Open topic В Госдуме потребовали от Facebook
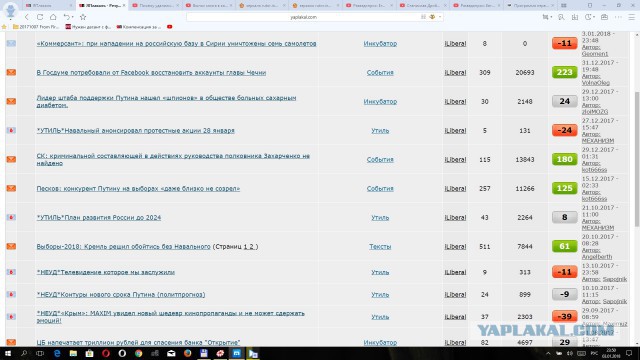The image size is (640, 360). (151, 72)
